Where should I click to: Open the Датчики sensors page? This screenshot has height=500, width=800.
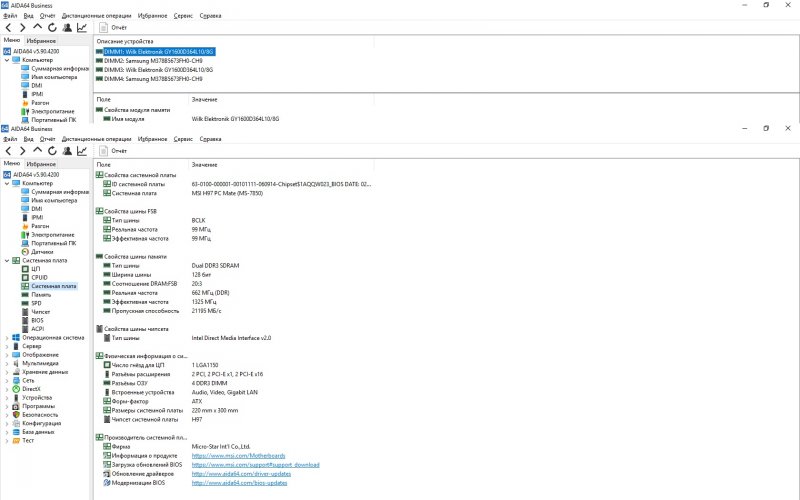[42, 251]
